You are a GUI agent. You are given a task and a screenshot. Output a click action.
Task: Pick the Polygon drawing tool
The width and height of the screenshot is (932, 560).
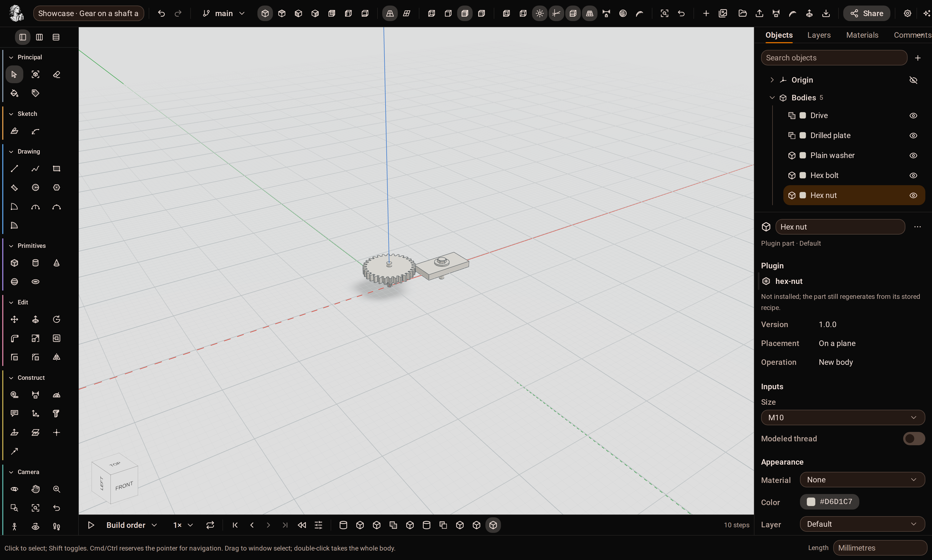tap(57, 188)
